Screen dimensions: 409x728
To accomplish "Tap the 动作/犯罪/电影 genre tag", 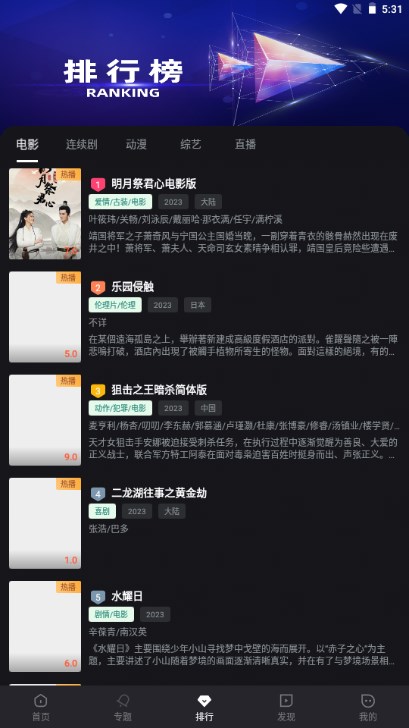I will point(120,408).
